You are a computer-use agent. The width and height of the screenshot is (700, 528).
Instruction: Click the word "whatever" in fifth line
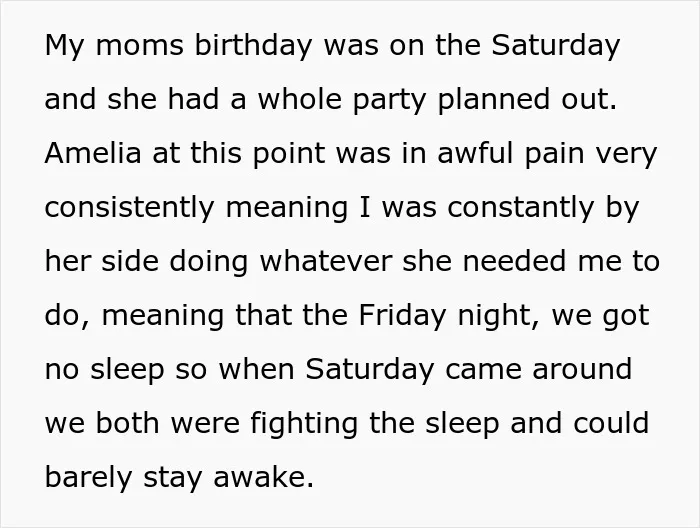pos(326,261)
